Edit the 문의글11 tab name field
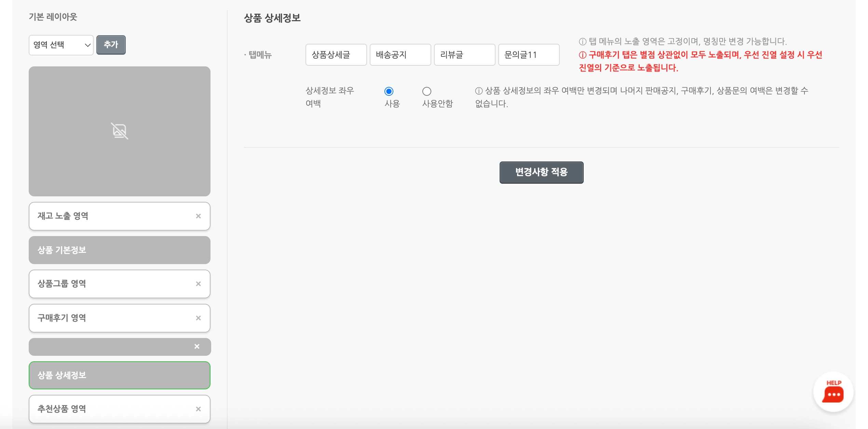Image resolution: width=868 pixels, height=429 pixels. (528, 55)
